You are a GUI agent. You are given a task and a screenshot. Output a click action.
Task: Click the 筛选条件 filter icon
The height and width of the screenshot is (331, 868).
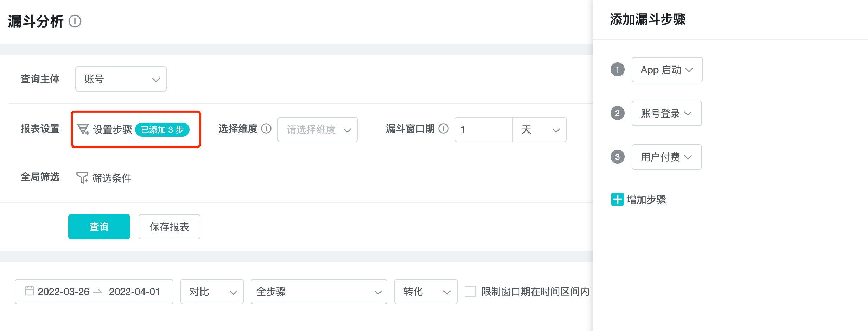(82, 178)
